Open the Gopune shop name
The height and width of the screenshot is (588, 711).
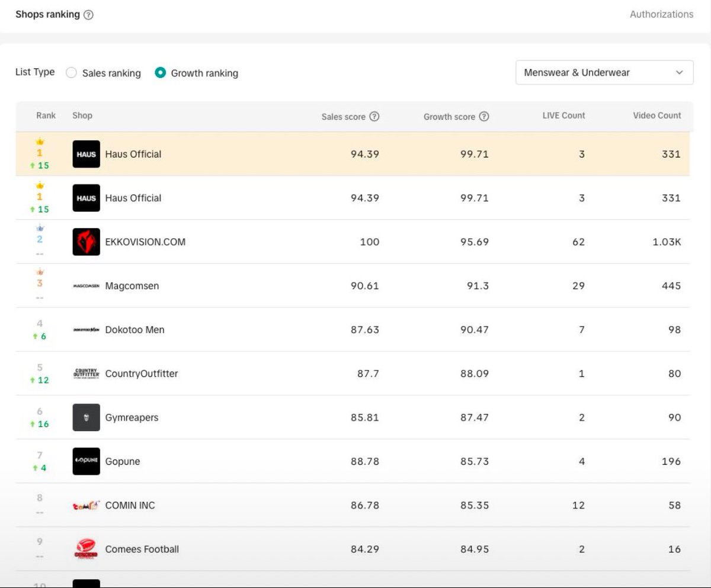(x=123, y=461)
